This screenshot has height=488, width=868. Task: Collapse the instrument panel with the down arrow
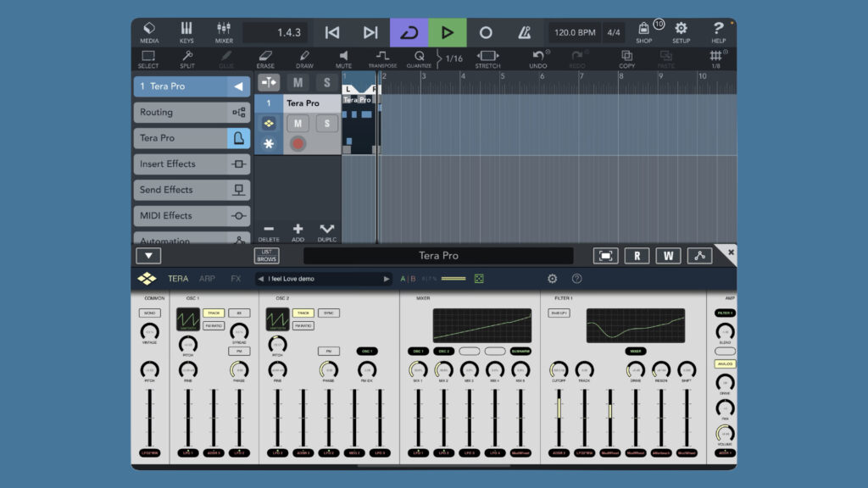tap(148, 255)
